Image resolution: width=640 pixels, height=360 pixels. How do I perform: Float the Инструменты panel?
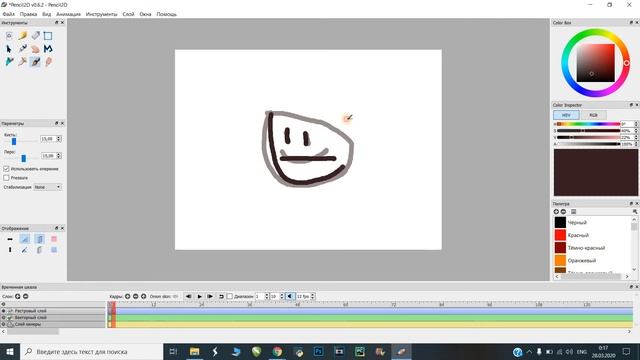tap(57, 23)
